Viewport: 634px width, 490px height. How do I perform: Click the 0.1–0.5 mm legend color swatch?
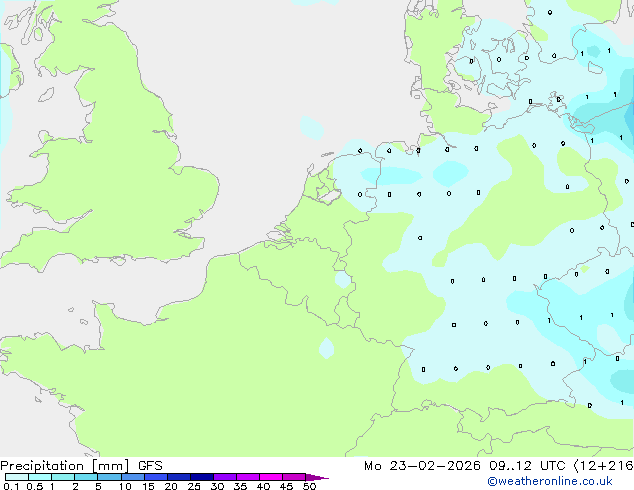pyautogui.click(x=17, y=477)
